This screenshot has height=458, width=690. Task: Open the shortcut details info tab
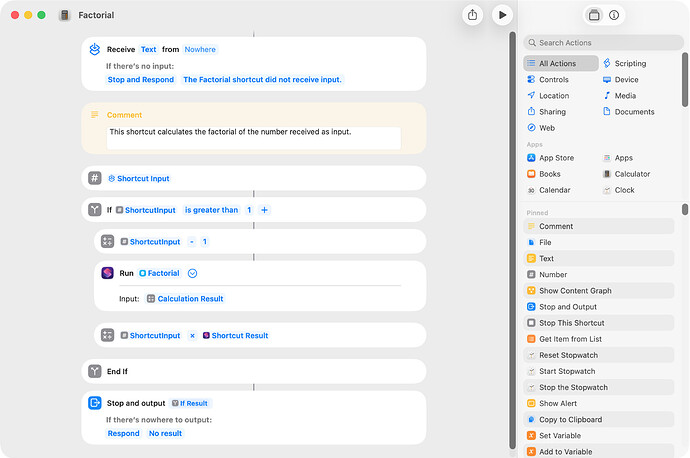point(614,15)
